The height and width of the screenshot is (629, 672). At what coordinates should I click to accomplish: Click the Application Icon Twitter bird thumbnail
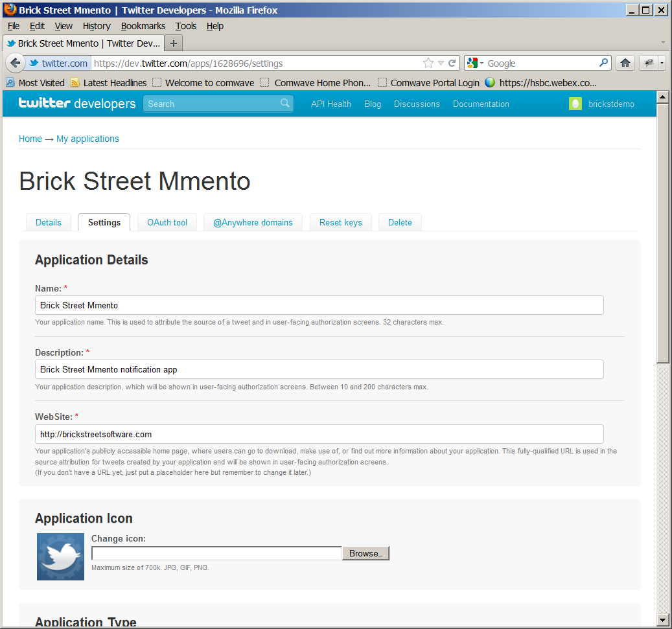click(x=60, y=556)
